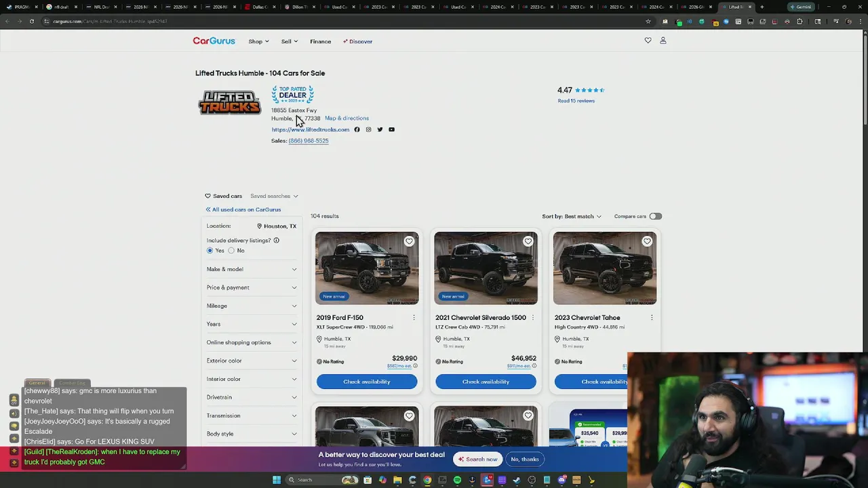Viewport: 868px width, 488px height.
Task: Select No for delivery listings
Action: [231, 251]
